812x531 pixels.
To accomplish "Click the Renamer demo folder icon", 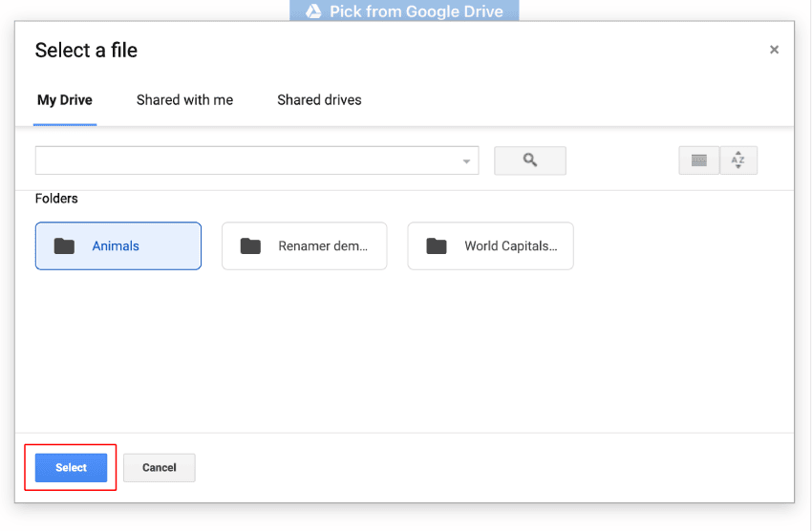I will pyautogui.click(x=250, y=246).
